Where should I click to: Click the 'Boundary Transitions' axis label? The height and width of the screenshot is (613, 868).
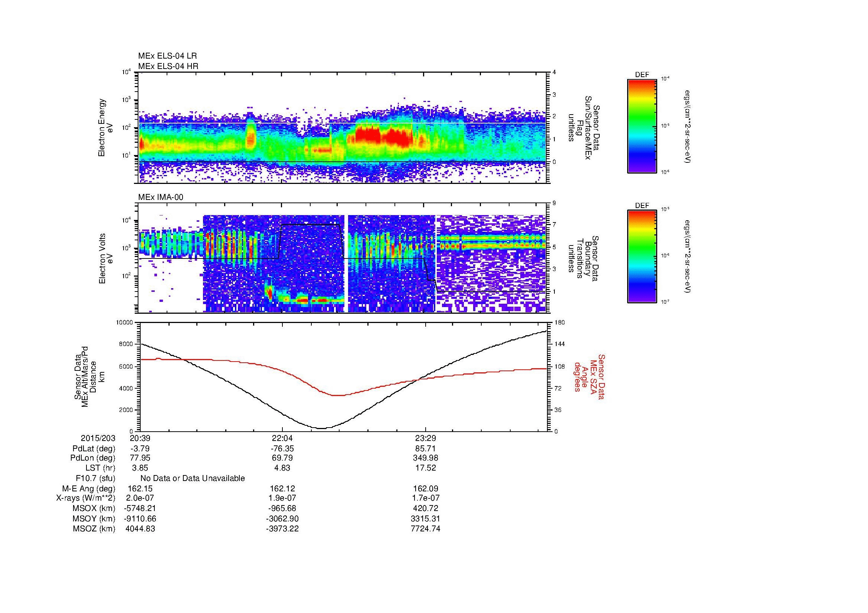(583, 258)
